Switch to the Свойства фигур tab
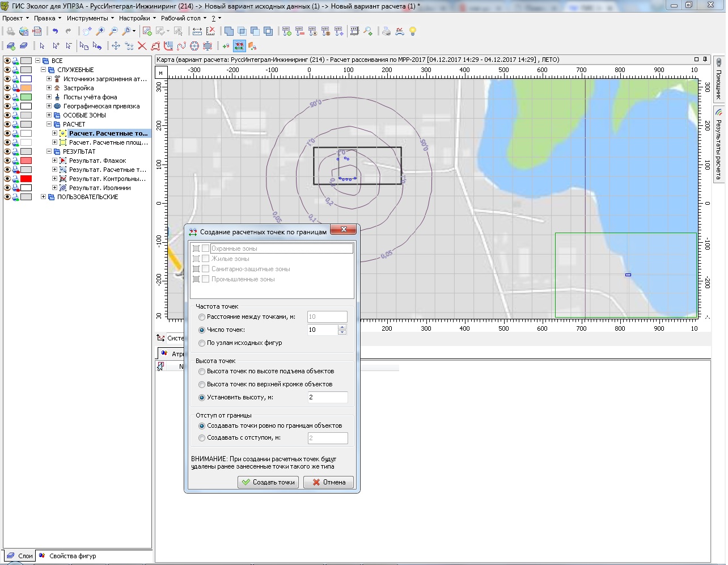728x565 pixels. [x=72, y=556]
